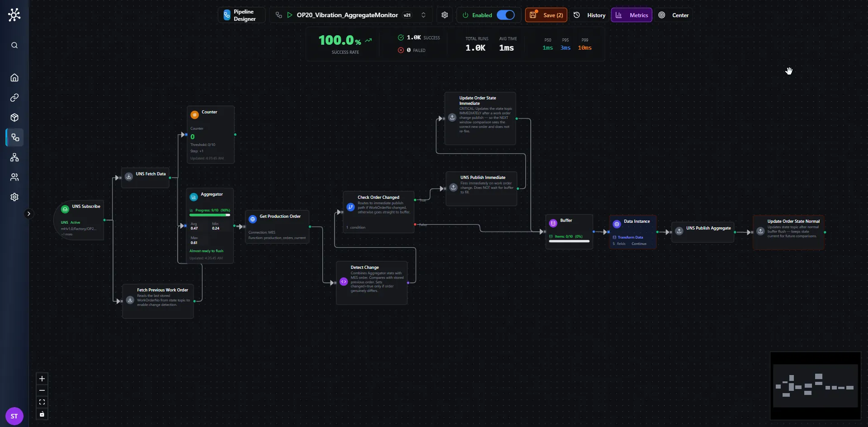Select the Fetch Previous Work Order node icon
Viewport: 868px width, 427px height.
[130, 300]
